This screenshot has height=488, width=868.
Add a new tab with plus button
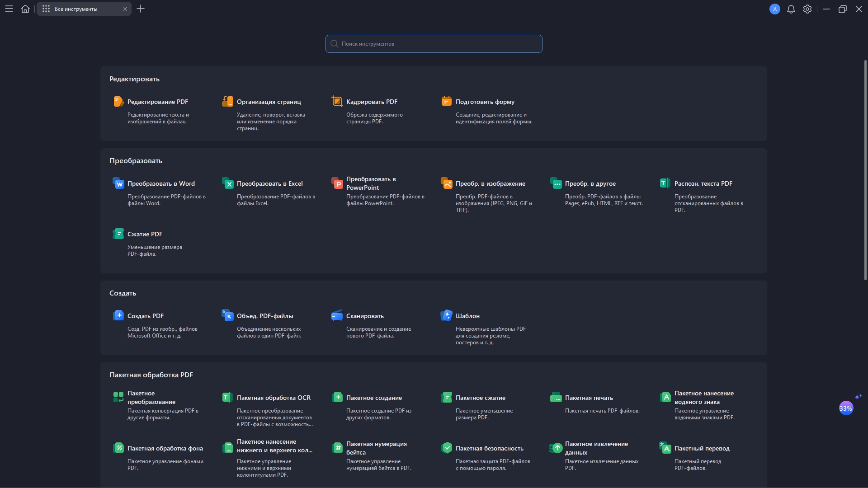(141, 9)
